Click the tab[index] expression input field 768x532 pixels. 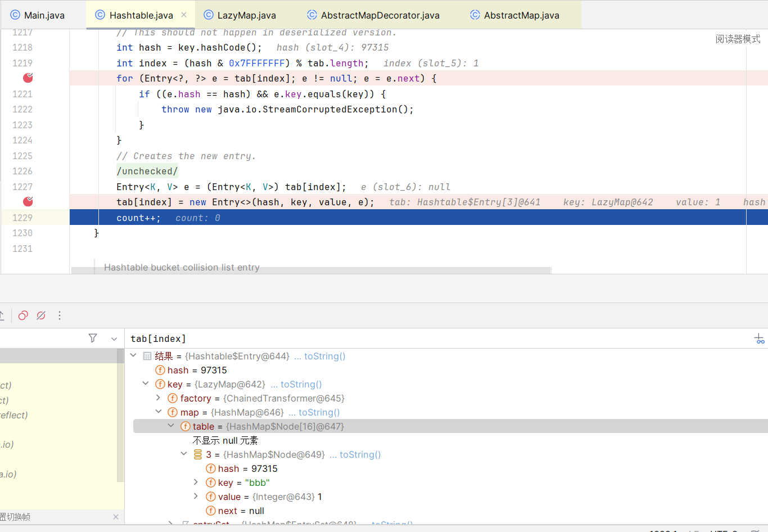point(439,339)
